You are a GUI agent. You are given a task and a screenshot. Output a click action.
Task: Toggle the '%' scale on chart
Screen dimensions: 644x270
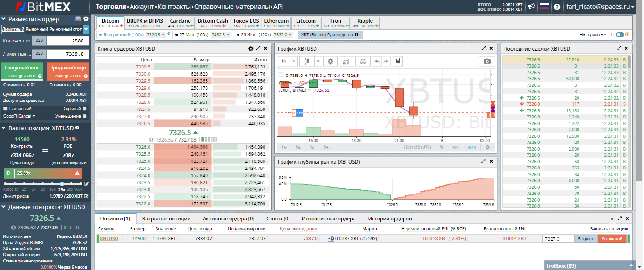click(442, 147)
